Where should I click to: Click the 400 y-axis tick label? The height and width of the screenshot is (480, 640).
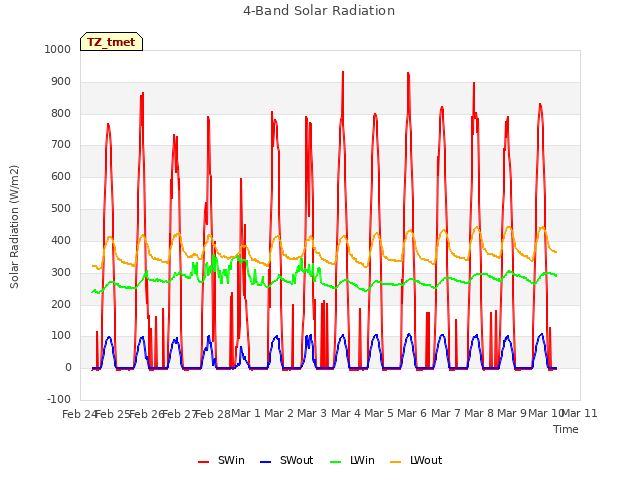61,240
